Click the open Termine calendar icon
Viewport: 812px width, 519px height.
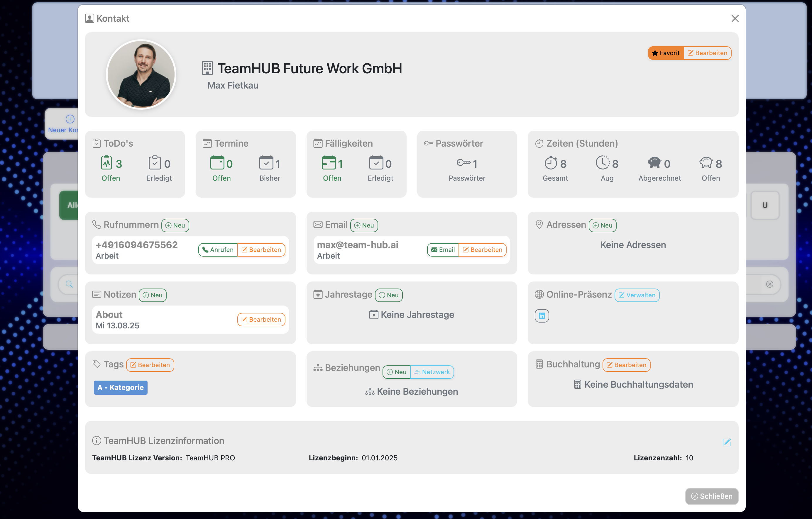(217, 163)
